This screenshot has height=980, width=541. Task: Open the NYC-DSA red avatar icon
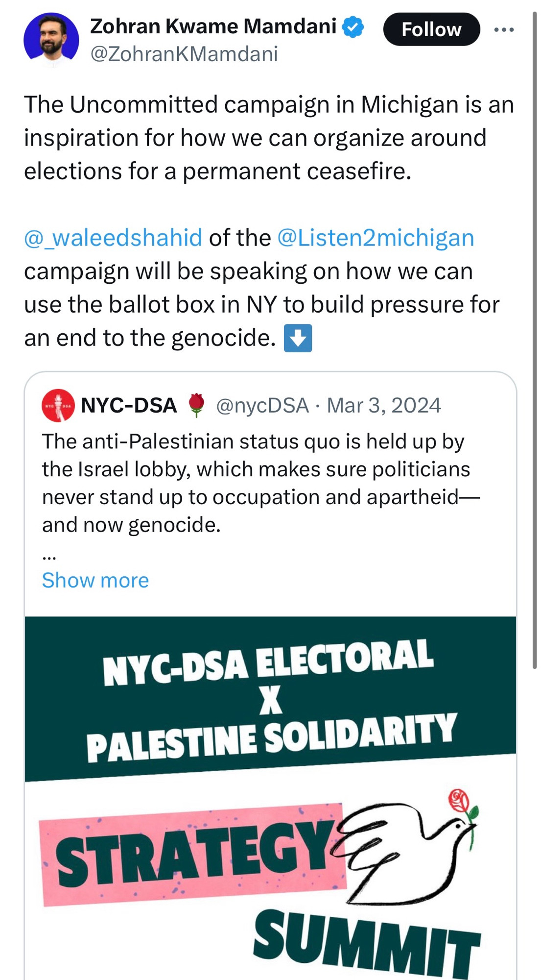pyautogui.click(x=58, y=405)
